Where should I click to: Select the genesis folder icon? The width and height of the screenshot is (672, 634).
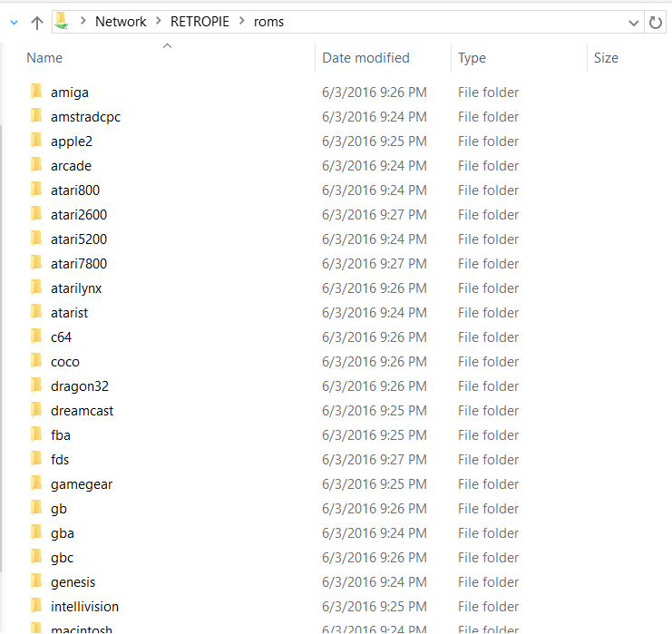pos(37,580)
